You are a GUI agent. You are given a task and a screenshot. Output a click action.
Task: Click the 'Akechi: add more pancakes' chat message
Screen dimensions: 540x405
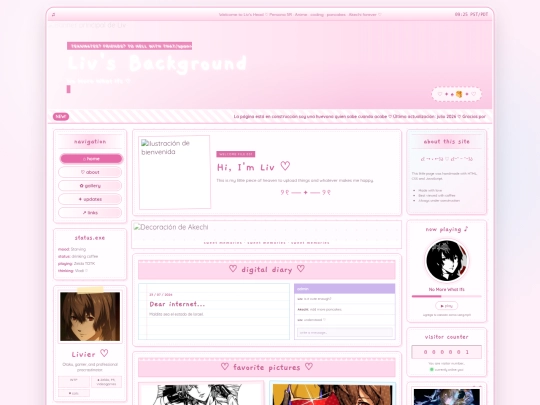320,309
